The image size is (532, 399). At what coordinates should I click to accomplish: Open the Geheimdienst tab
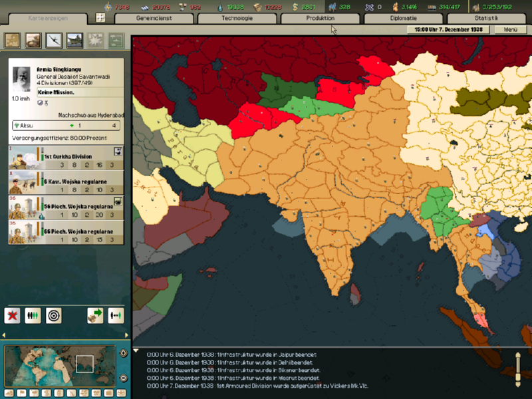point(154,19)
